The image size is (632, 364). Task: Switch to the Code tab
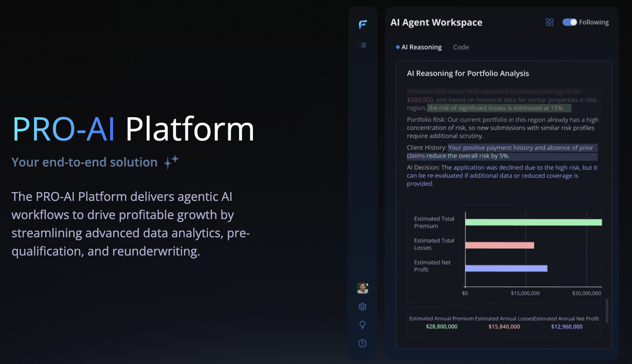pos(461,47)
